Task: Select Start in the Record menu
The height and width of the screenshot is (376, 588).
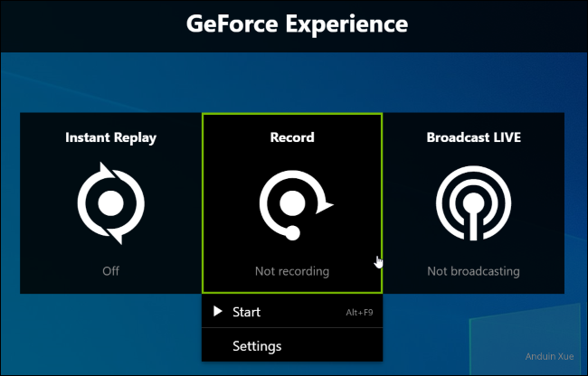Action: 246,312
